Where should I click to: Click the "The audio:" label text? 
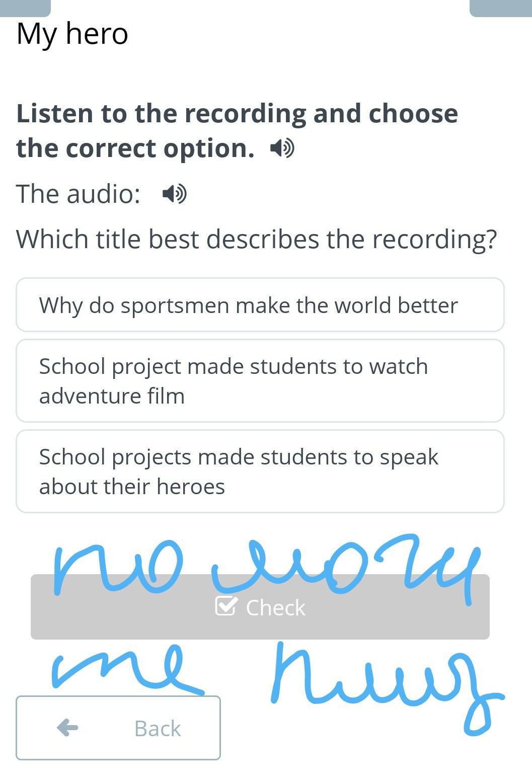pyautogui.click(x=78, y=194)
